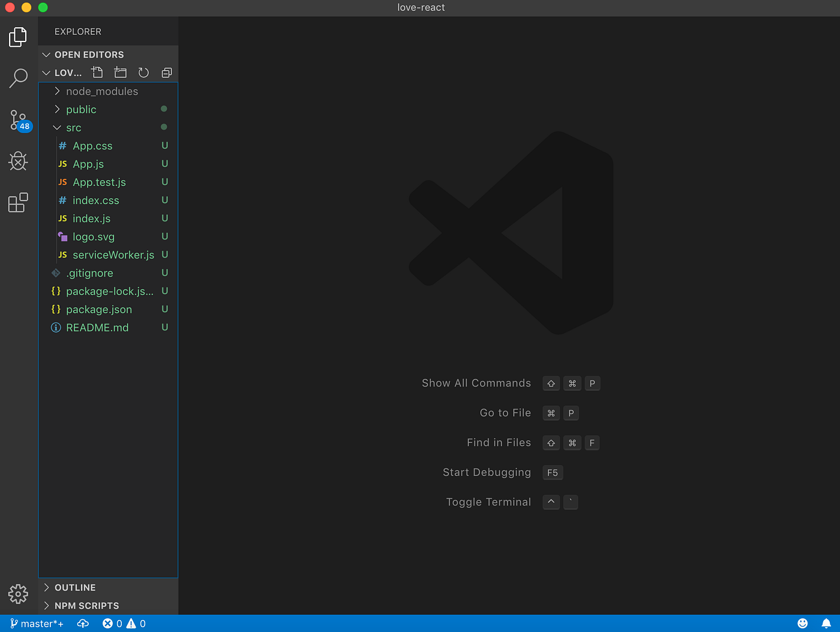Viewport: 840px width, 632px height.
Task: Refresh the explorer file tree
Action: coord(143,73)
